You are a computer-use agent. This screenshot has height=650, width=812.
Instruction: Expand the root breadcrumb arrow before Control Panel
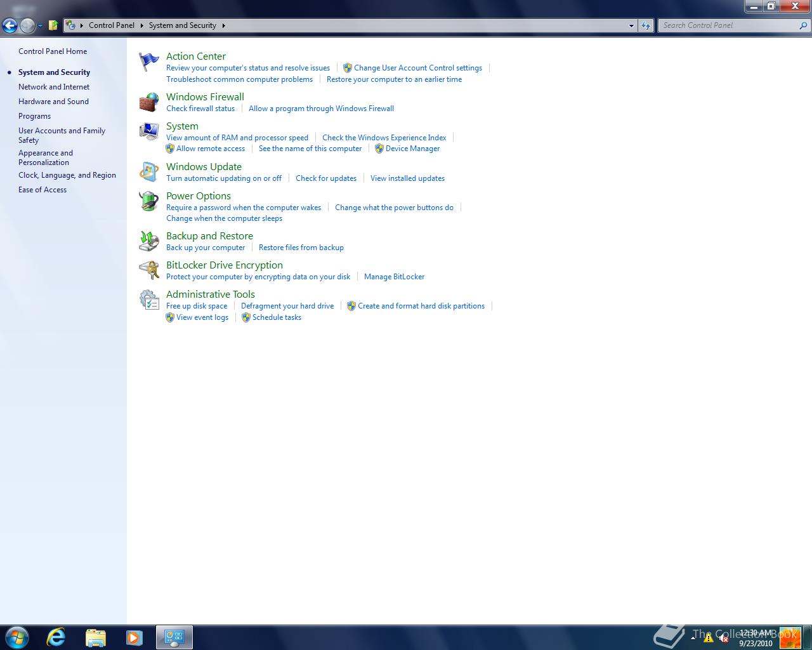tap(82, 25)
